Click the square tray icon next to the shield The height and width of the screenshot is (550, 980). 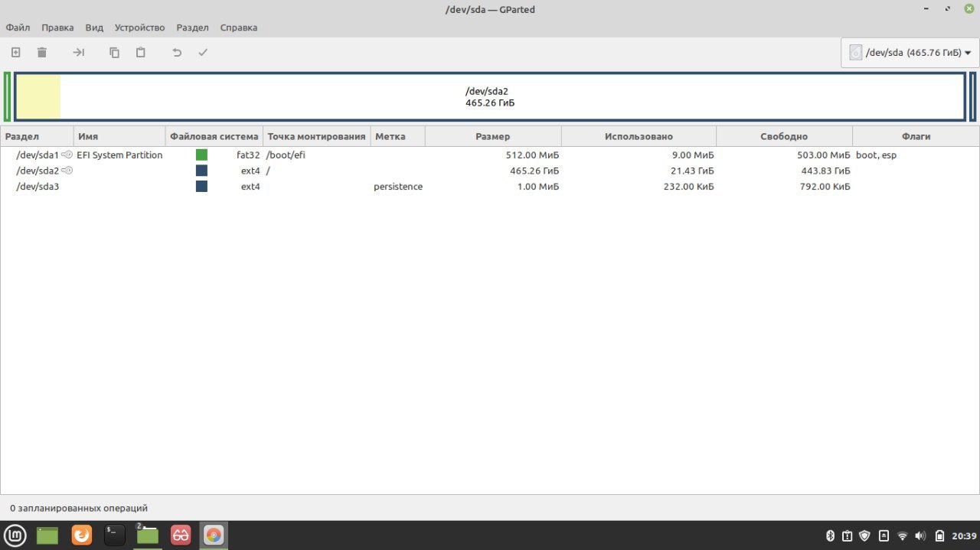coord(884,535)
